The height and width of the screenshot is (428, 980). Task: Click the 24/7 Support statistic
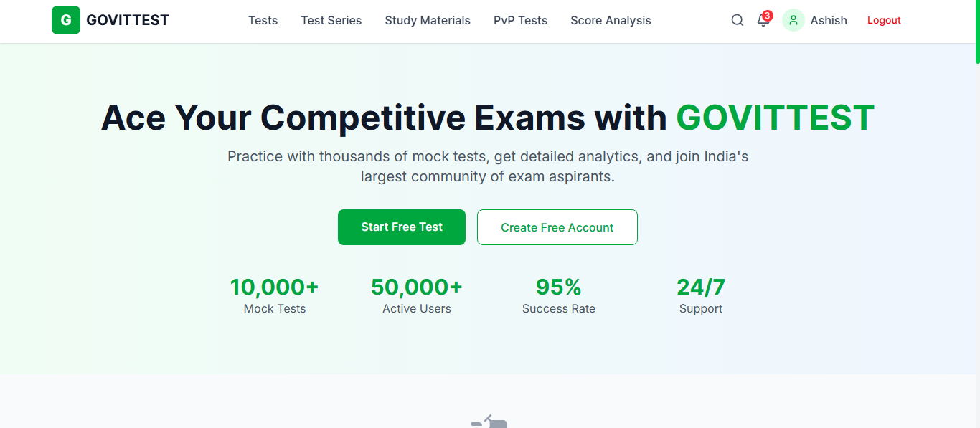tap(701, 295)
